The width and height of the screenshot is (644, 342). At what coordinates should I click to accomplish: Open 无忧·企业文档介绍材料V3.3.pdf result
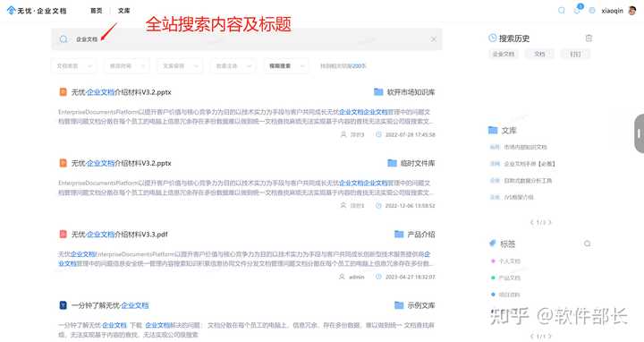click(x=119, y=235)
